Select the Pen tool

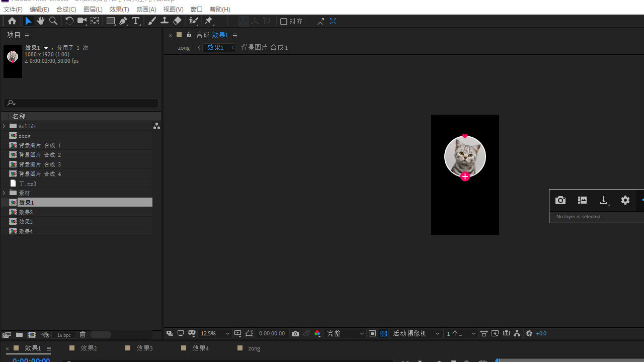click(x=123, y=21)
